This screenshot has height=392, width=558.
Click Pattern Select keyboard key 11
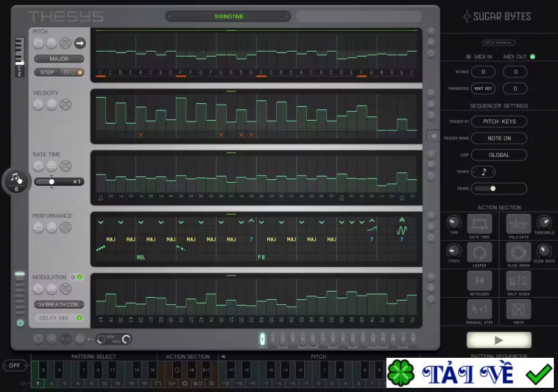coord(112,370)
